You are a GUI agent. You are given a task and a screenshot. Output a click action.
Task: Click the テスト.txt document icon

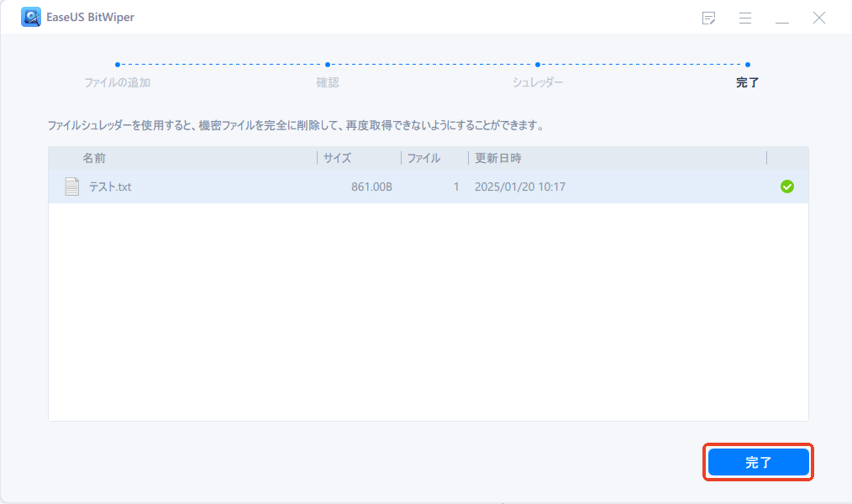(71, 186)
